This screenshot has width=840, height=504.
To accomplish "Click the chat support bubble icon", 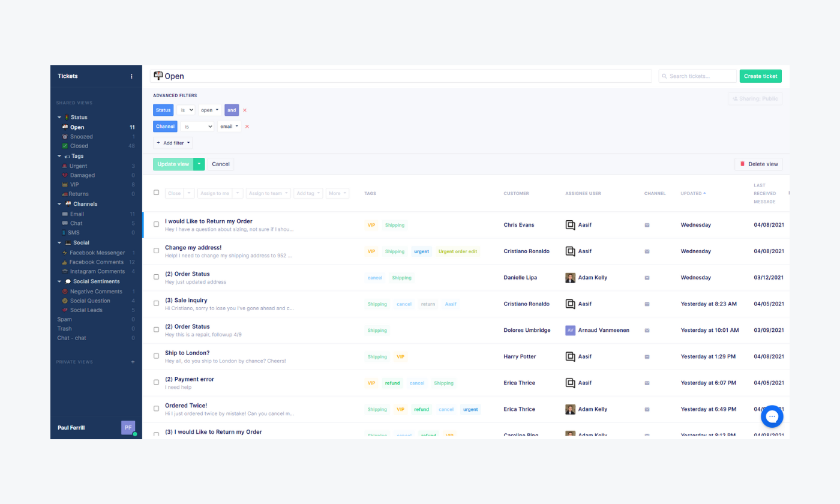I will coord(772,416).
